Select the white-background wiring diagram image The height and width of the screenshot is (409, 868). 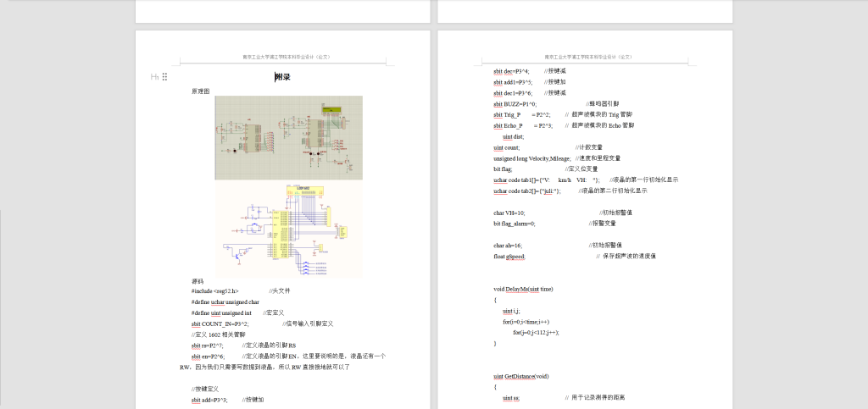tap(289, 230)
